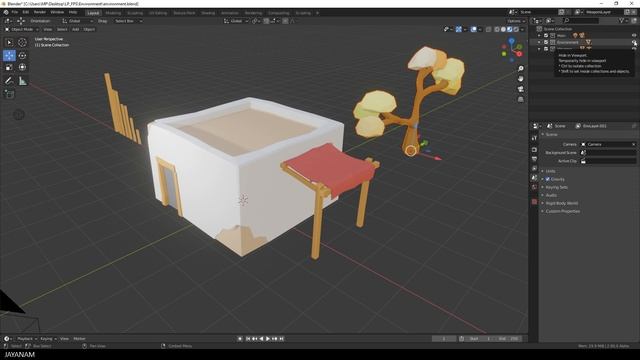Viewport: 640px width, 360px height.
Task: Toggle Environment collection exclude checkbox
Action: (546, 42)
